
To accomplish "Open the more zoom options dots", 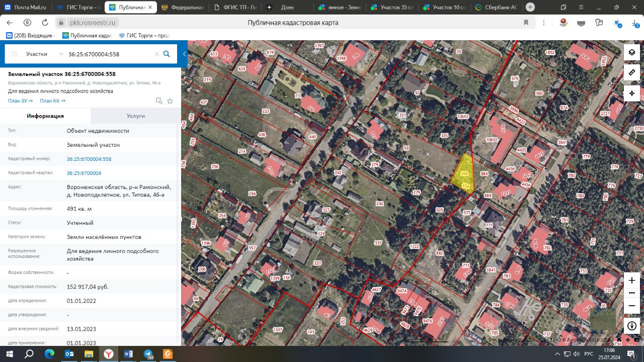I will 632,293.
